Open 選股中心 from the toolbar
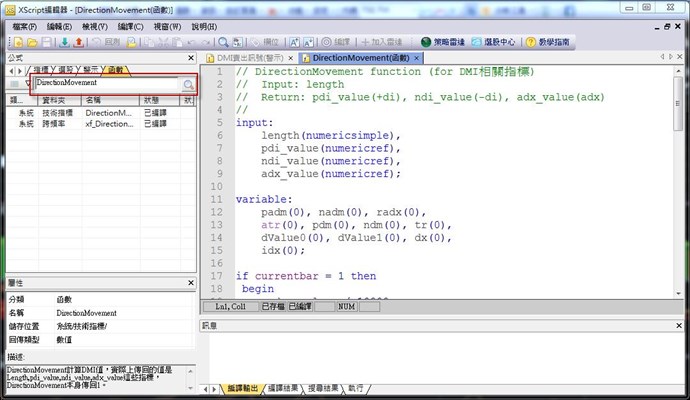Image resolution: width=690 pixels, height=400 pixels. coord(493,42)
